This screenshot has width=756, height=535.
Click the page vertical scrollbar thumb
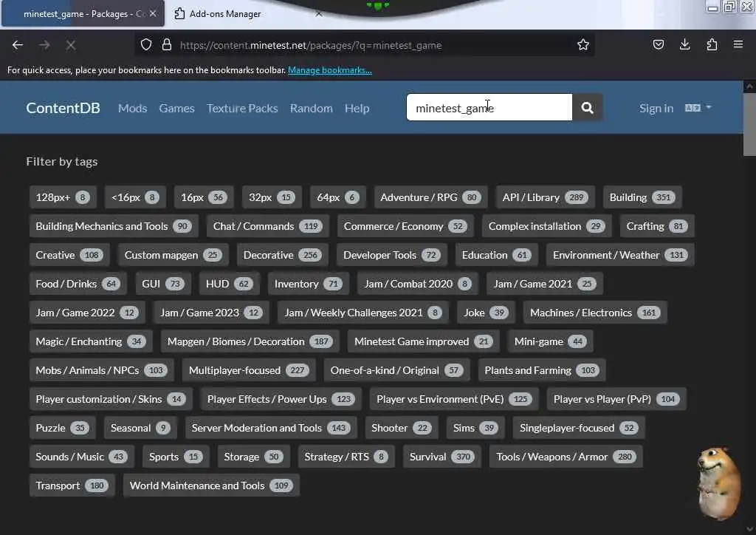(x=749, y=125)
